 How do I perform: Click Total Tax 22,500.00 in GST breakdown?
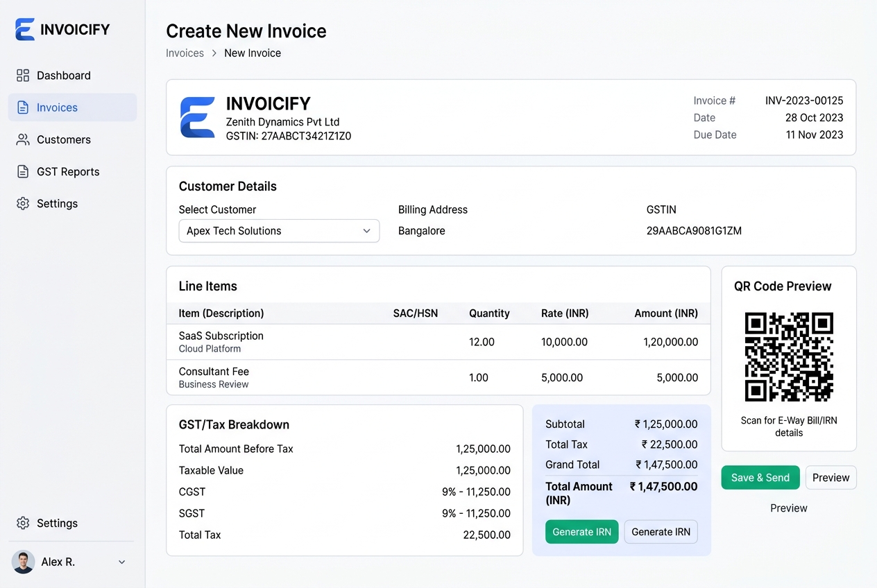(x=487, y=535)
